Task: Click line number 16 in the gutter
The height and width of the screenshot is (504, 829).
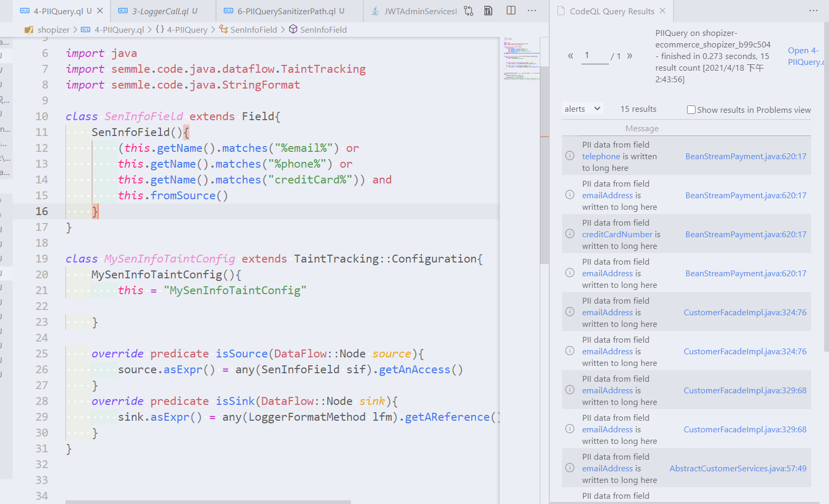Action: point(42,211)
